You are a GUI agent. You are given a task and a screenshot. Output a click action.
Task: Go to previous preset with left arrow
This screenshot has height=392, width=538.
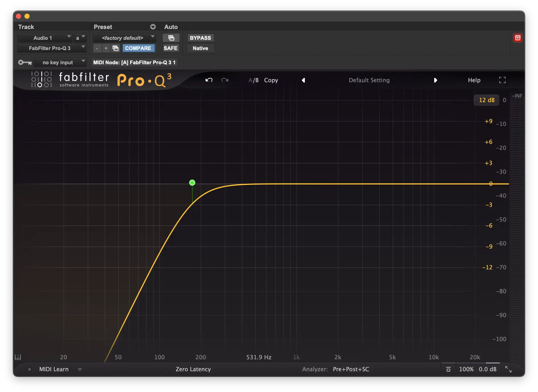pyautogui.click(x=303, y=80)
